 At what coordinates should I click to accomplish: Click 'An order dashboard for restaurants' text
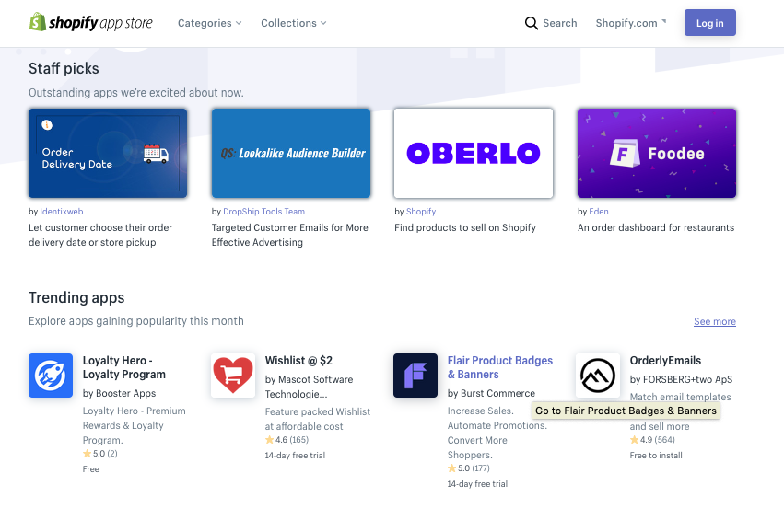point(656,227)
